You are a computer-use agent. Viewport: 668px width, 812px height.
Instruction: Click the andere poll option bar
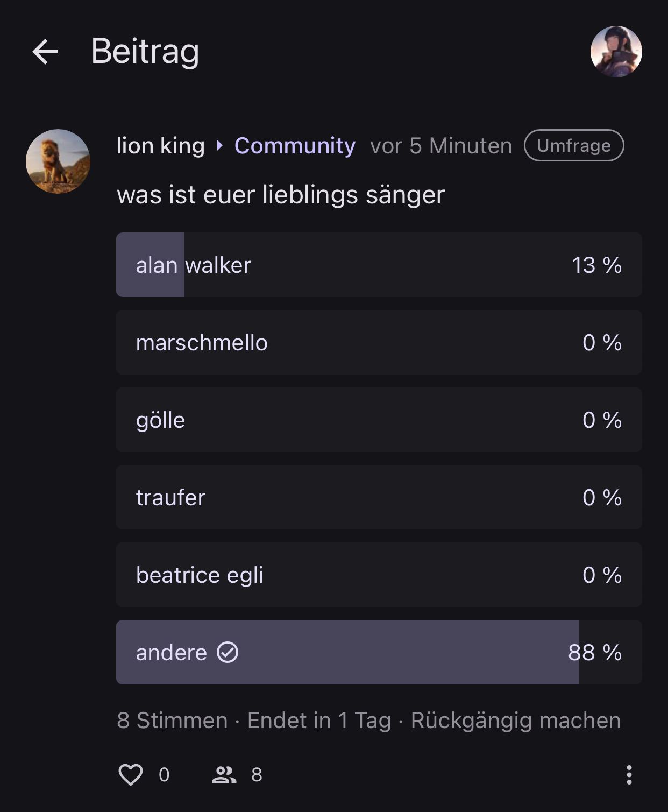click(379, 652)
